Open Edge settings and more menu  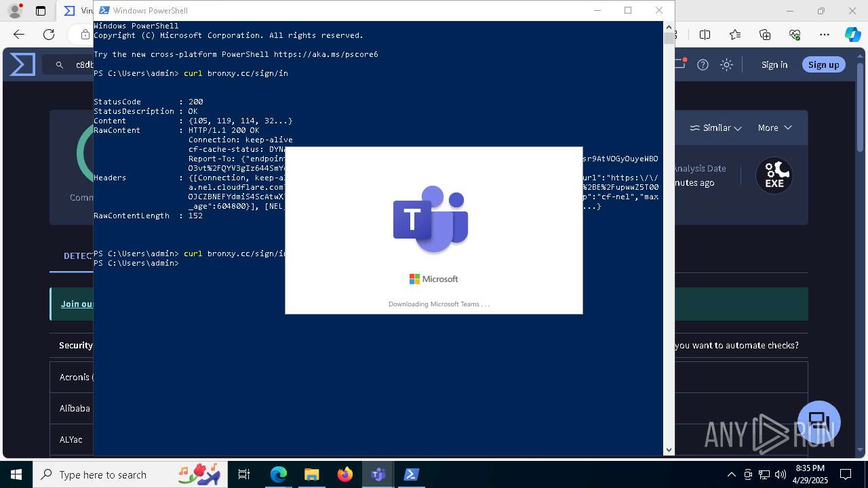[825, 35]
